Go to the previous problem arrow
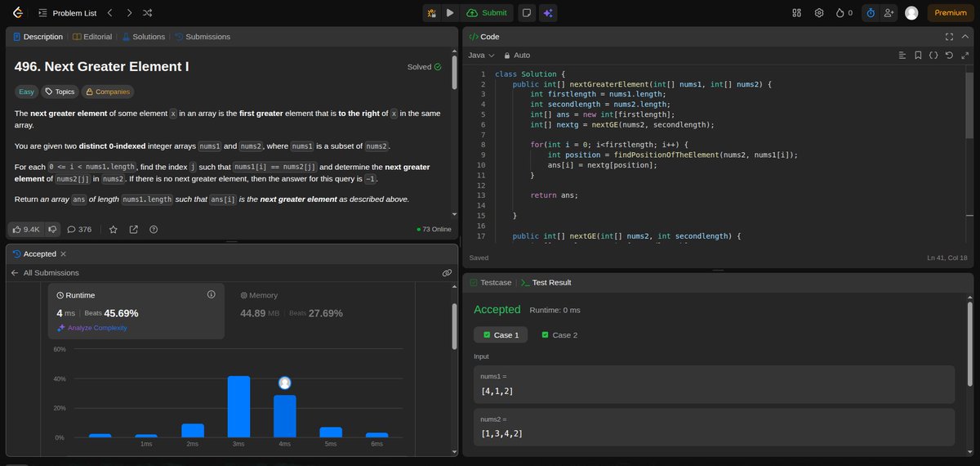Image resolution: width=980 pixels, height=466 pixels. 110,13
